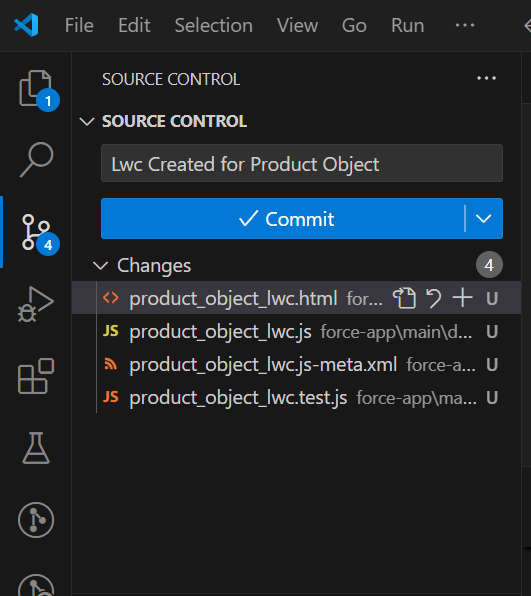Focus the commit message input field

pyautogui.click(x=302, y=163)
